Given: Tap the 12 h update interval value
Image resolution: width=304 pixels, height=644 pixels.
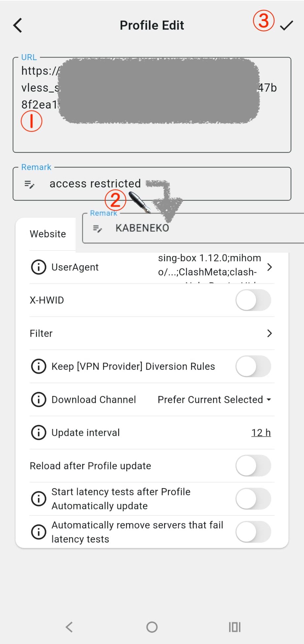Looking at the screenshot, I should (x=261, y=433).
